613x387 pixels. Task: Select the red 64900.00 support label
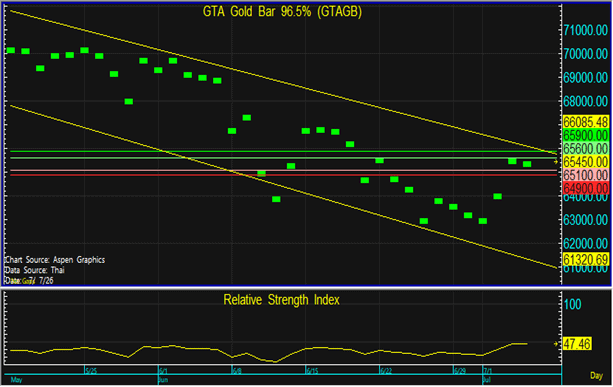click(x=586, y=188)
